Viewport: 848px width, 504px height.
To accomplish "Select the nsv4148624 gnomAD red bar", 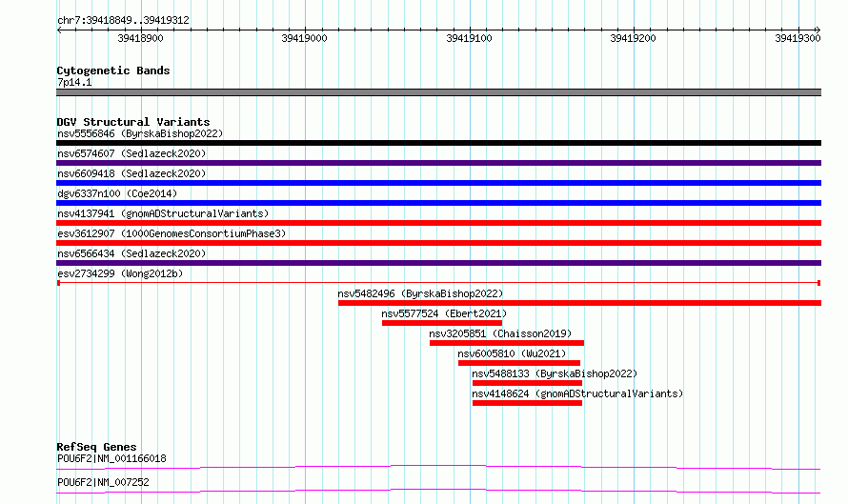I will coord(527,403).
